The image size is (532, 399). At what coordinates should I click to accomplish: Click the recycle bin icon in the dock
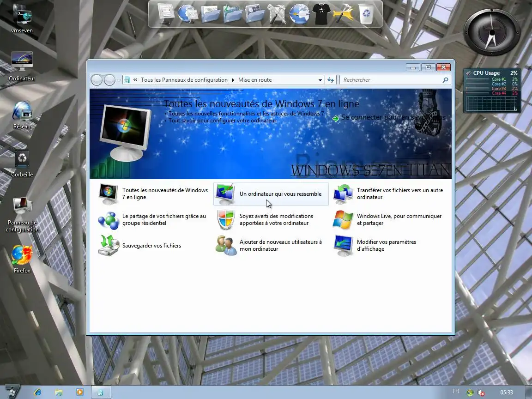coord(366,13)
